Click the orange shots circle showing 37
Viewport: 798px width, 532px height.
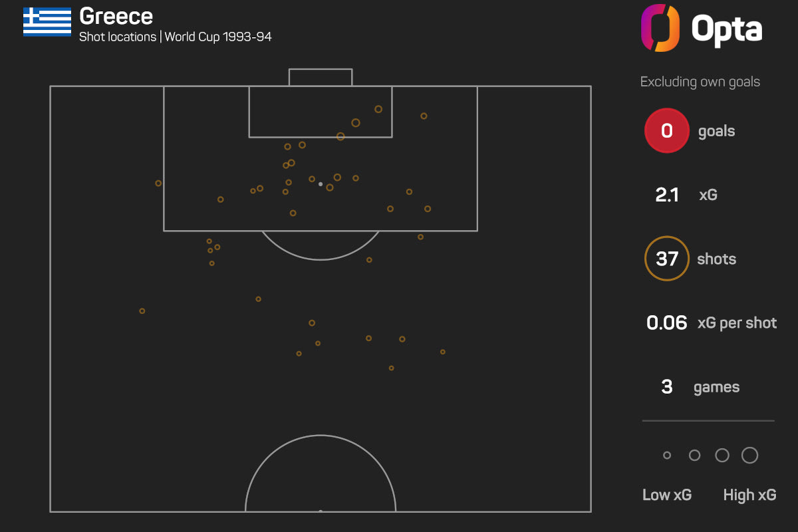tap(666, 259)
